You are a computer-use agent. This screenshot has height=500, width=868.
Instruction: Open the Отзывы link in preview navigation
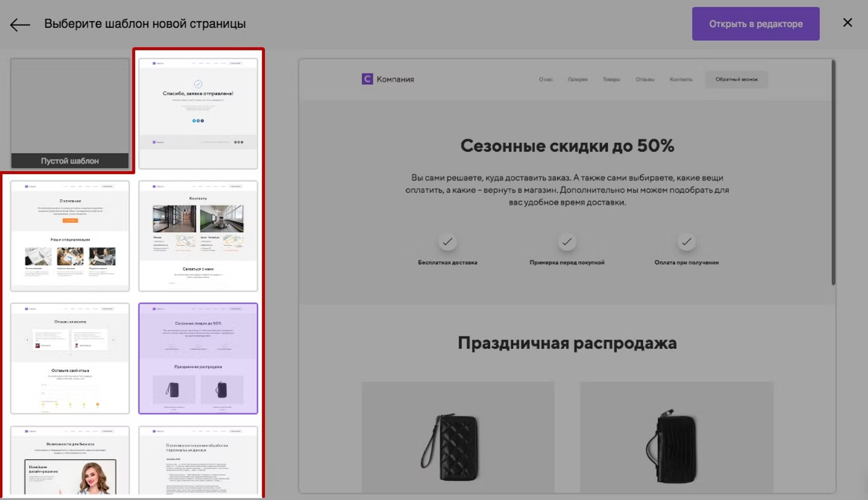coord(645,79)
